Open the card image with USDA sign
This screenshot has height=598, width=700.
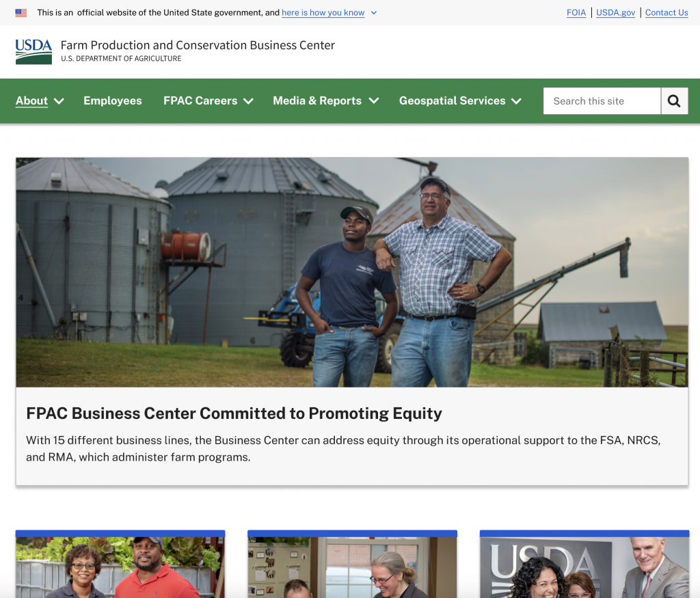(x=584, y=567)
